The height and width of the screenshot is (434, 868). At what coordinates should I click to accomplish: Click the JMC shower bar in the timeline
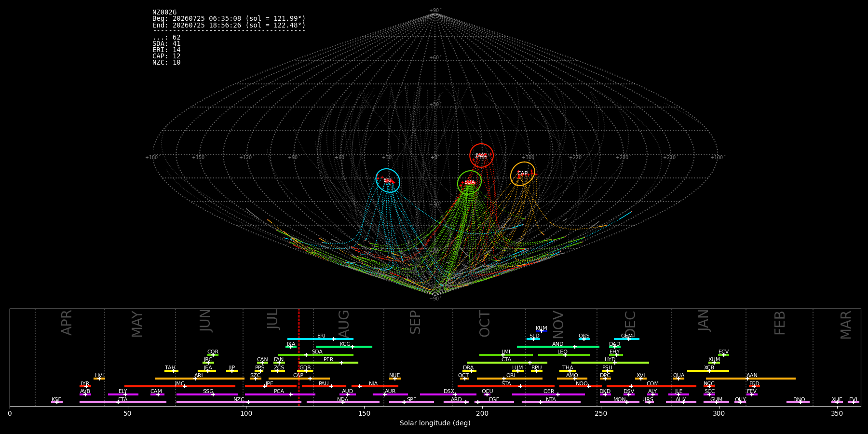[x=180, y=386]
